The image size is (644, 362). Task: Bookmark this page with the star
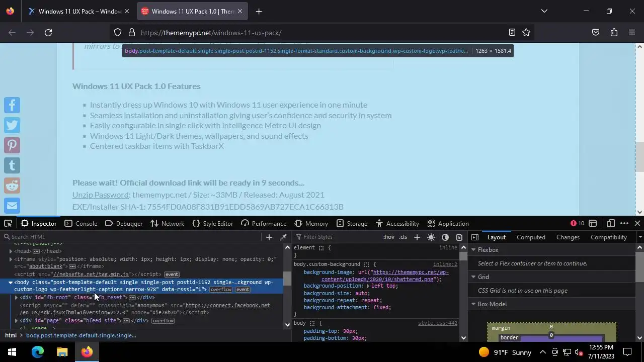(x=526, y=33)
